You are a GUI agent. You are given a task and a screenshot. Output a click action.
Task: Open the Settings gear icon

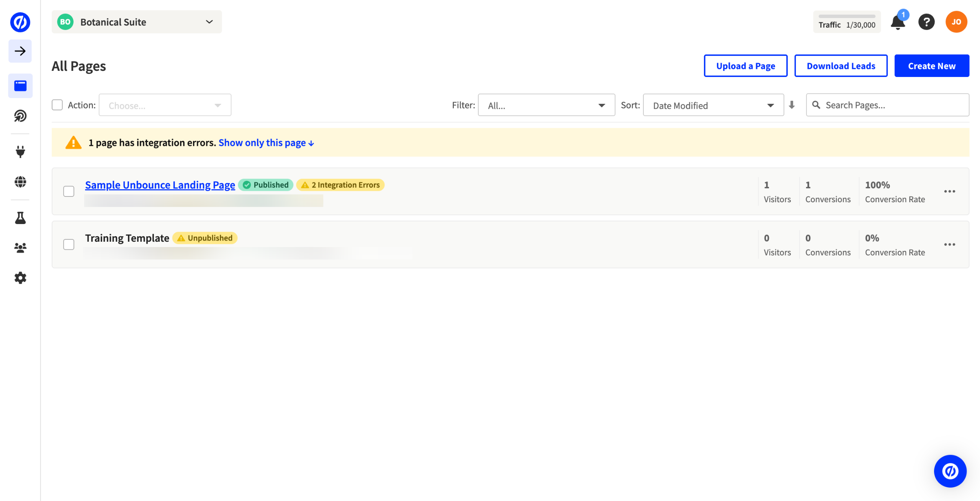tap(20, 278)
